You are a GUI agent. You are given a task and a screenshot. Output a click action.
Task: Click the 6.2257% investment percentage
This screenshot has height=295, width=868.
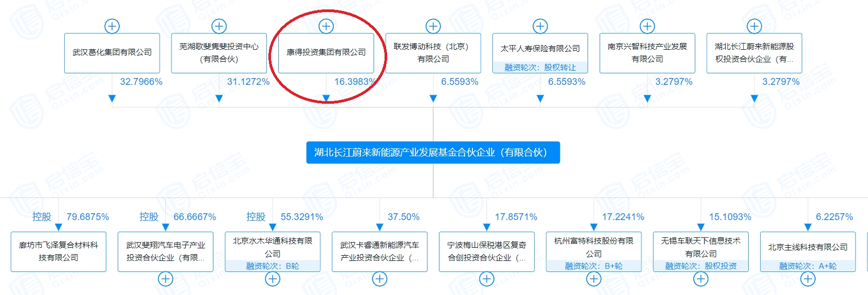(835, 217)
